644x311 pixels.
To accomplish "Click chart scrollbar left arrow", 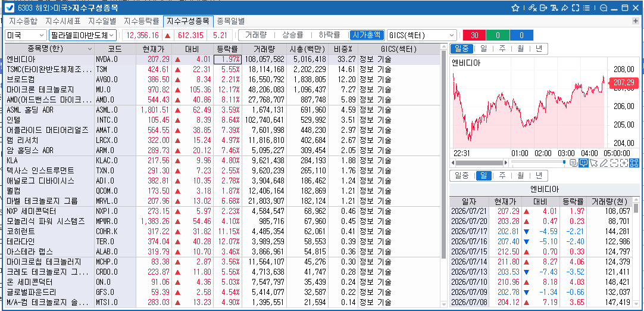I will pyautogui.click(x=452, y=163).
